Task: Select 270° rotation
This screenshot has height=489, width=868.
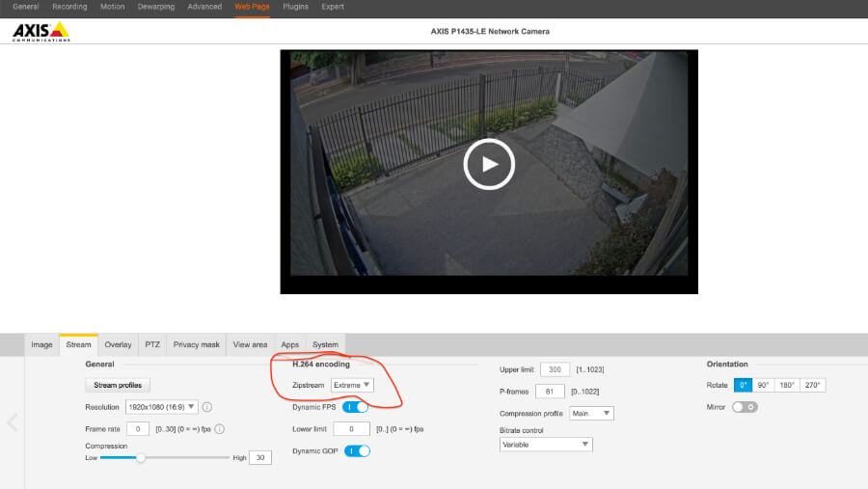Action: (813, 385)
